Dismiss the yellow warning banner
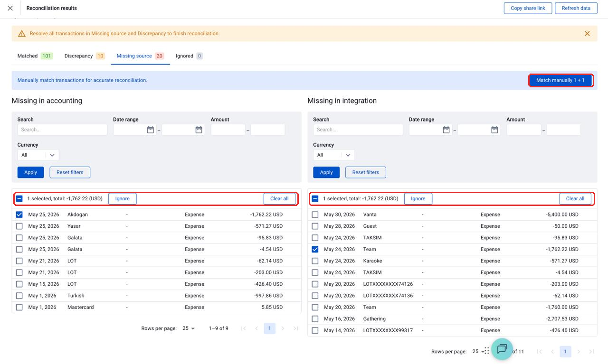The image size is (608, 364). point(587,34)
